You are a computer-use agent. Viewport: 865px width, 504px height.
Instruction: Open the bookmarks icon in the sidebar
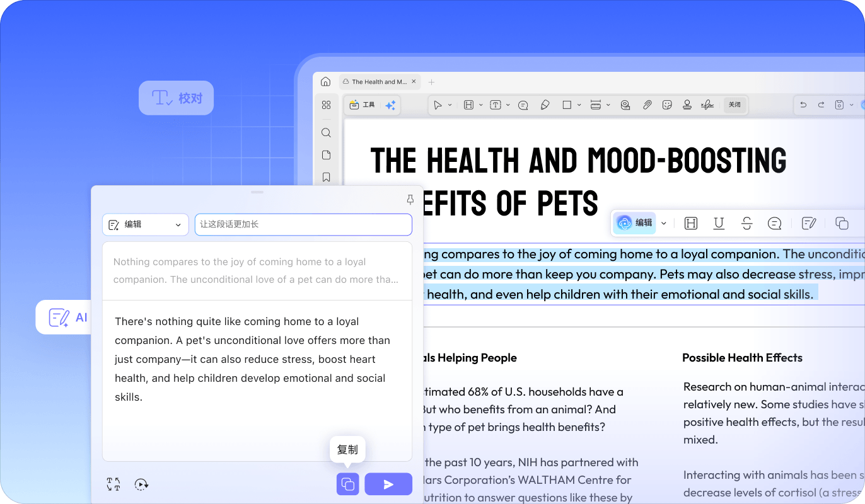click(x=326, y=177)
